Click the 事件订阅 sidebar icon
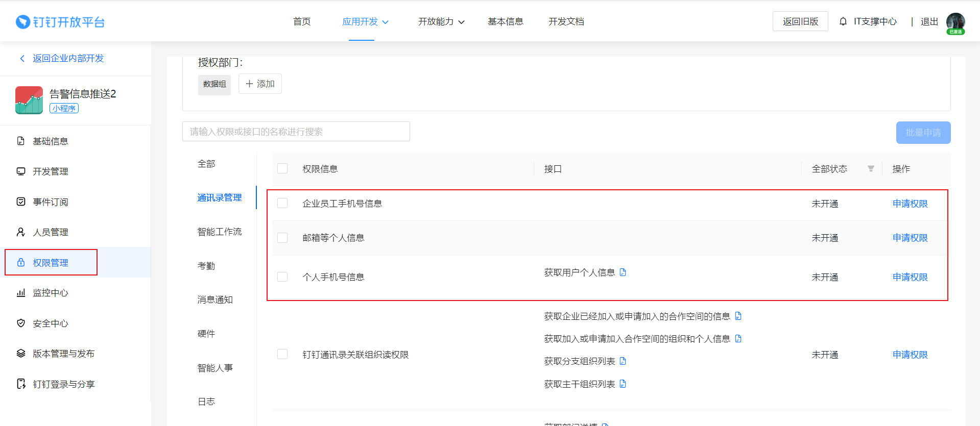The height and width of the screenshot is (426, 980). point(21,202)
